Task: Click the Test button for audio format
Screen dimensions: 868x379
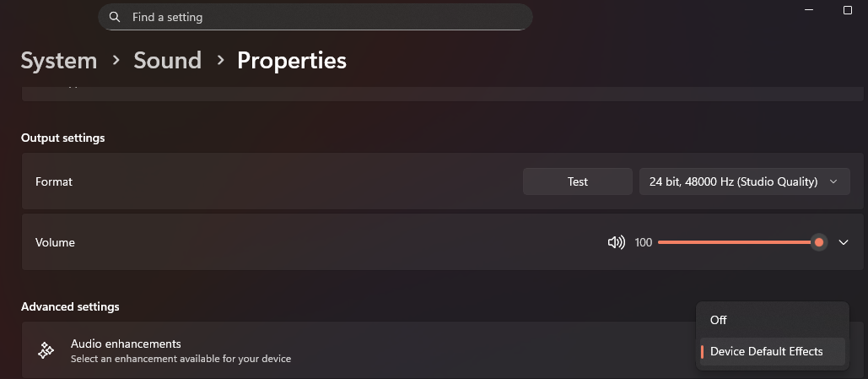Action: (x=577, y=181)
